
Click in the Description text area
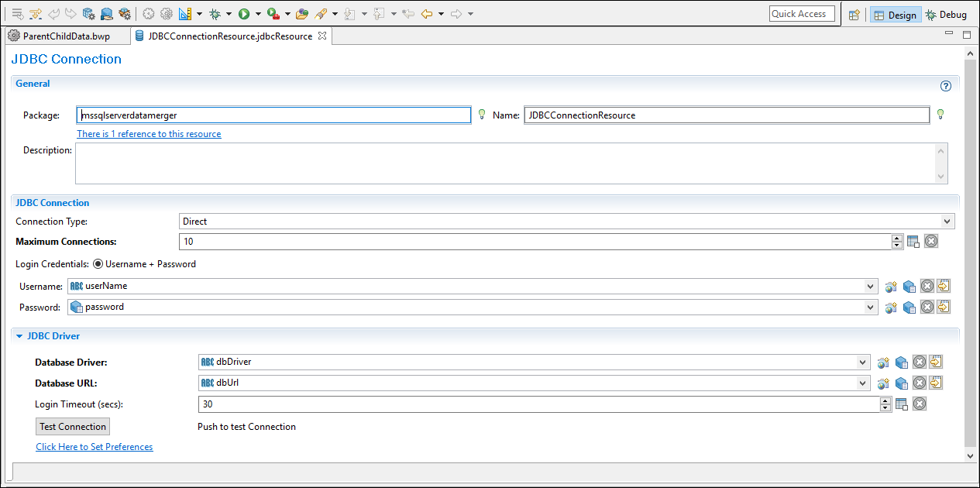point(504,163)
